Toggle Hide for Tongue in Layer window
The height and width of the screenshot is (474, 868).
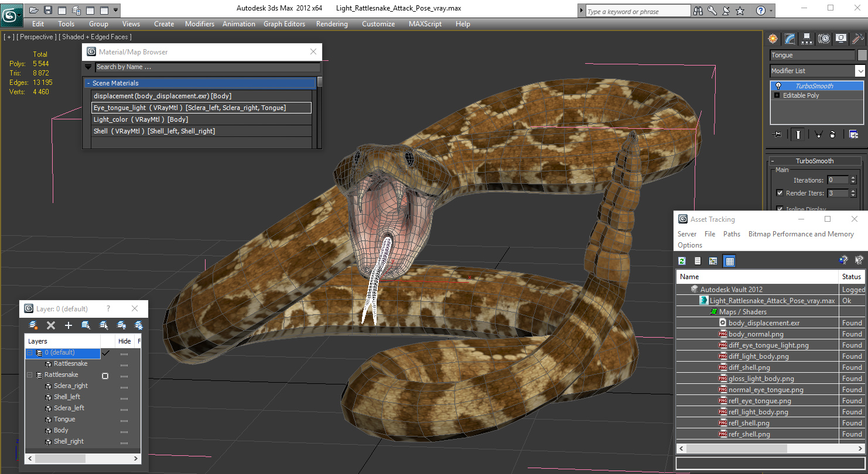coord(124,420)
